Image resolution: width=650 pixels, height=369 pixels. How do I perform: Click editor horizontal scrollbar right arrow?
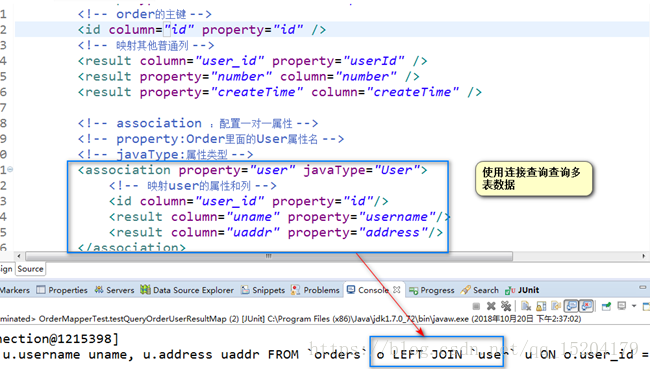click(x=643, y=256)
